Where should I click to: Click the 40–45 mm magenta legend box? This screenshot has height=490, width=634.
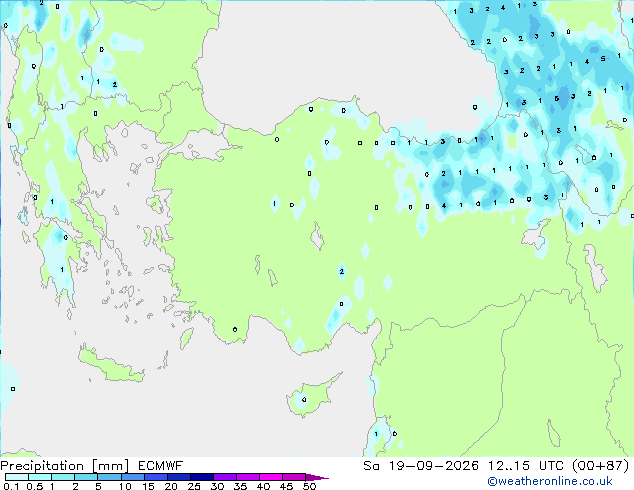click(271, 477)
